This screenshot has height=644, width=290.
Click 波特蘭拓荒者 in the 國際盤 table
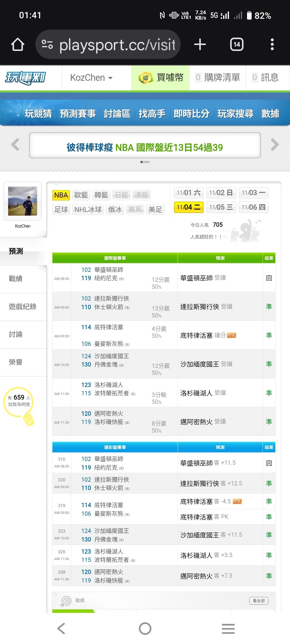pos(112,393)
